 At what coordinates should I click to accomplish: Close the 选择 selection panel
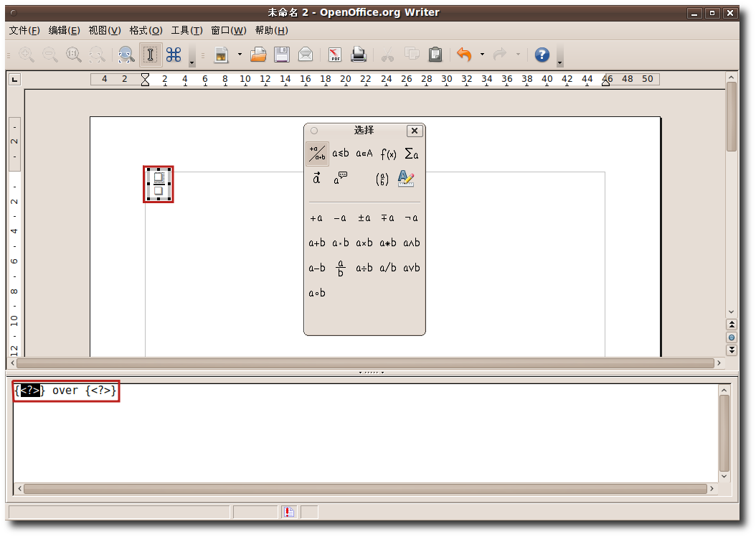[x=415, y=131]
